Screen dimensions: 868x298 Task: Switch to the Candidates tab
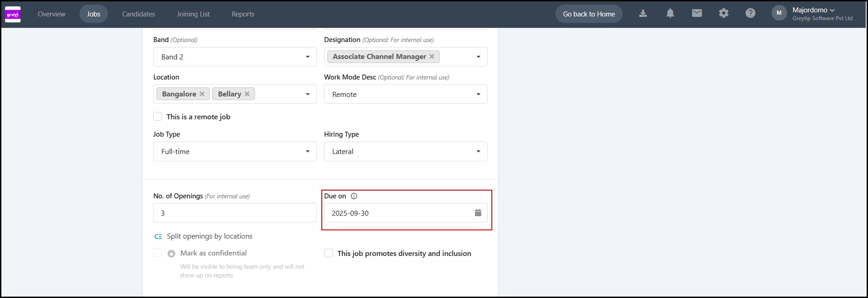(138, 14)
